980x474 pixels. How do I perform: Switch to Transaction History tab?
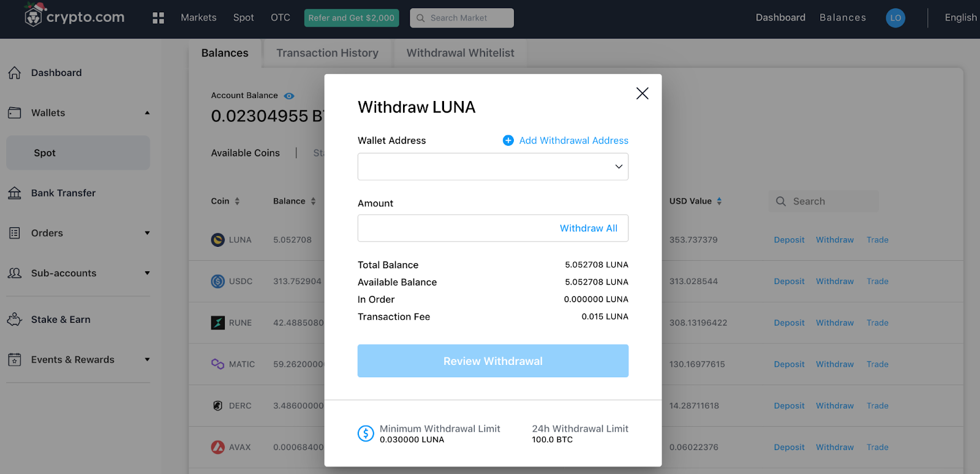click(327, 53)
